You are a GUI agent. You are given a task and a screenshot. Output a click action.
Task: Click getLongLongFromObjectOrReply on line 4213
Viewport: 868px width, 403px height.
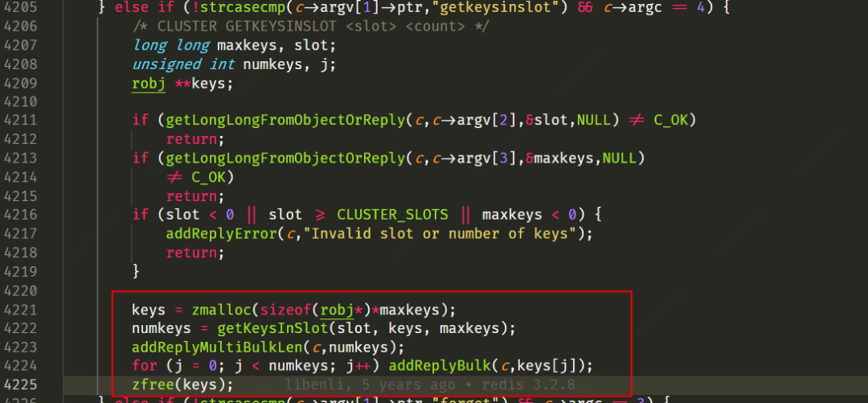point(285,158)
